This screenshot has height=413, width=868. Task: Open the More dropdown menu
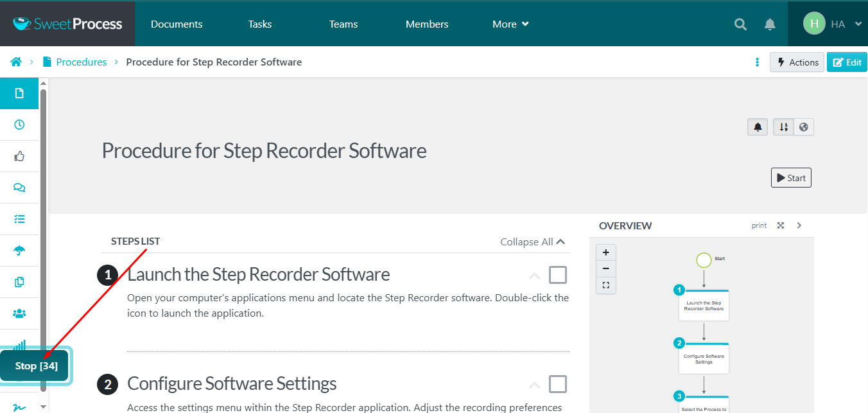(510, 24)
